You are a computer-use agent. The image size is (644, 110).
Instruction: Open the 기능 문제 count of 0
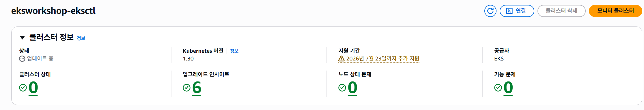click(508, 88)
